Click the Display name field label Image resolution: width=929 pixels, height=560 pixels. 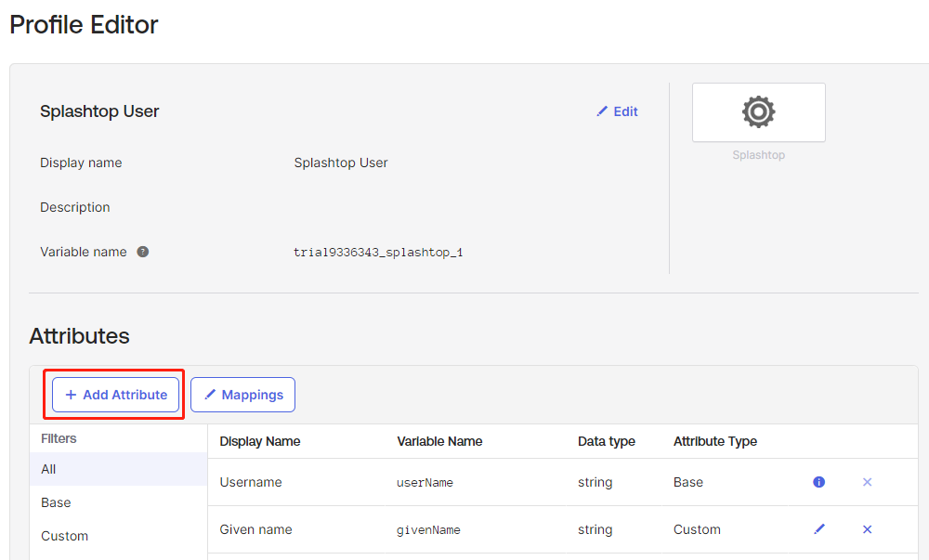81,163
